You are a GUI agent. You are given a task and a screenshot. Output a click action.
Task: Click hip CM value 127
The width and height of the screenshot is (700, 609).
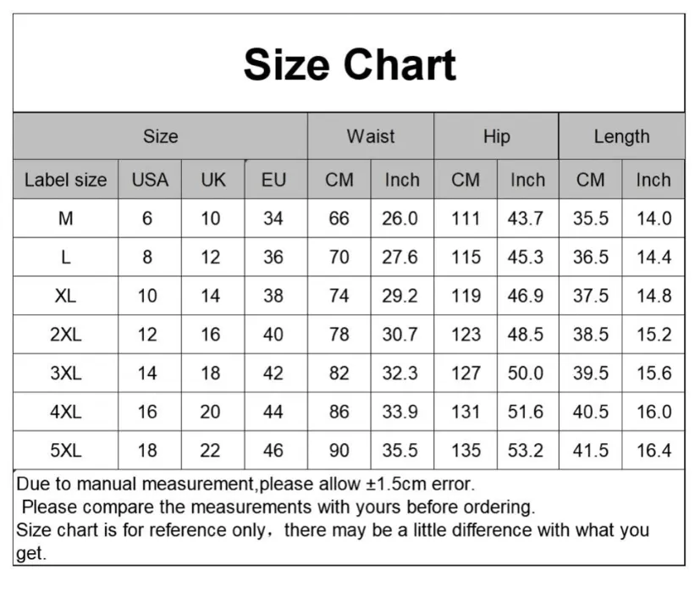click(466, 373)
